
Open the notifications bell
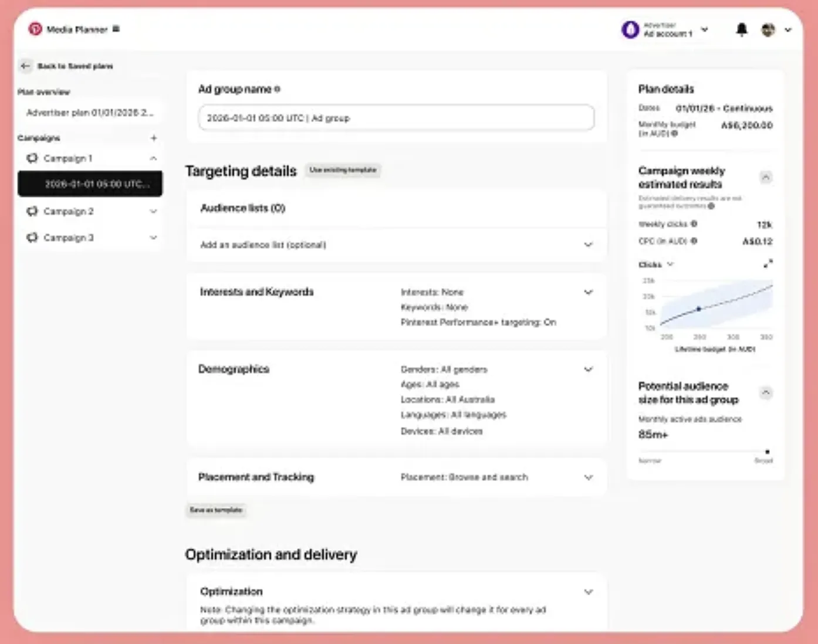742,29
